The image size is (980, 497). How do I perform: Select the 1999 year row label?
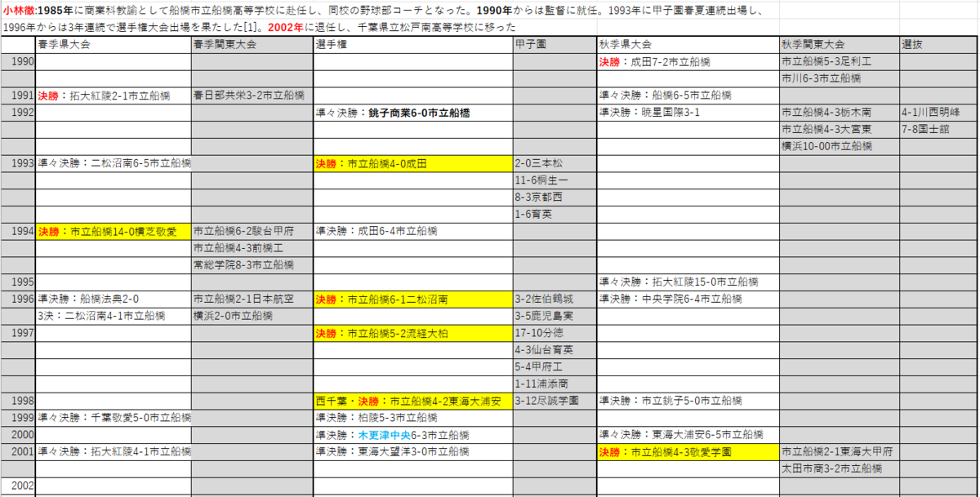pyautogui.click(x=18, y=418)
